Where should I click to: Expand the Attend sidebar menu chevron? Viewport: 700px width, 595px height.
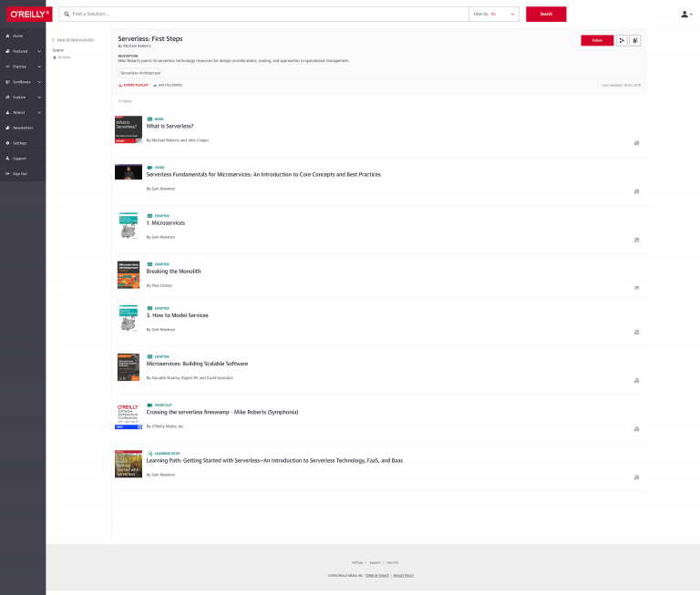39,112
